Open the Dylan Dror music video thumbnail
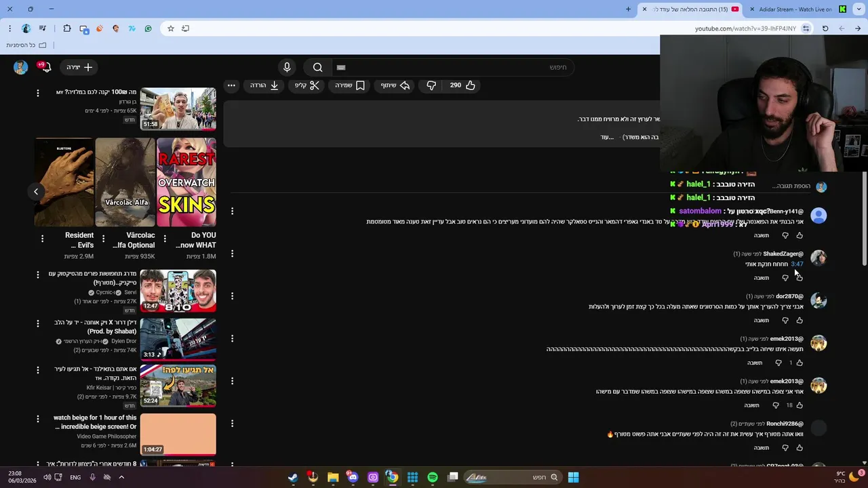 pos(178,339)
